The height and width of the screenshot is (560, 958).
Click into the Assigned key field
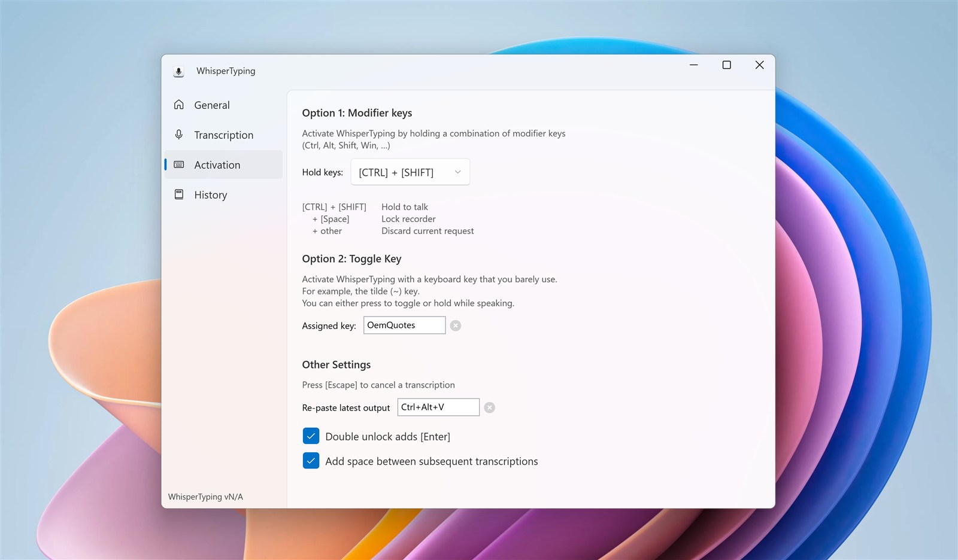point(404,325)
